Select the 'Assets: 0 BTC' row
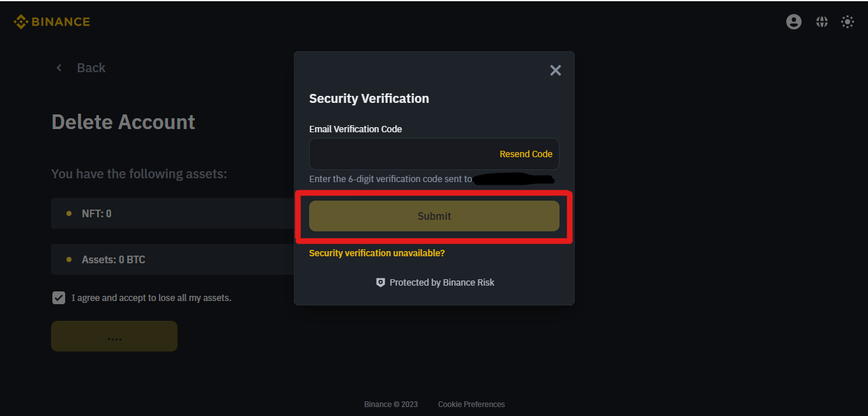This screenshot has width=868, height=416. (172, 259)
